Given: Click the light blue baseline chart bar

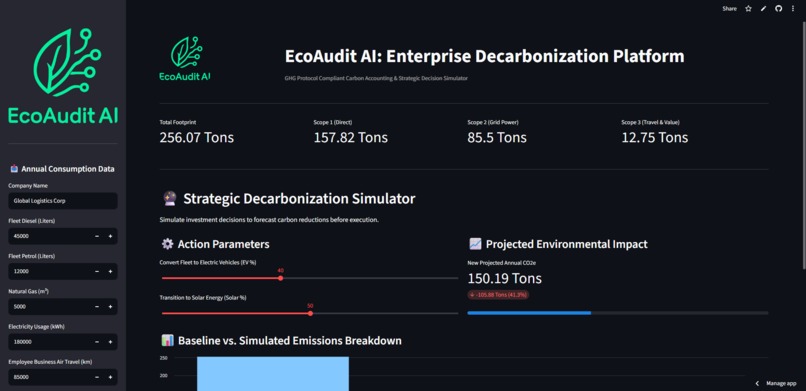Looking at the screenshot, I should coord(273,374).
